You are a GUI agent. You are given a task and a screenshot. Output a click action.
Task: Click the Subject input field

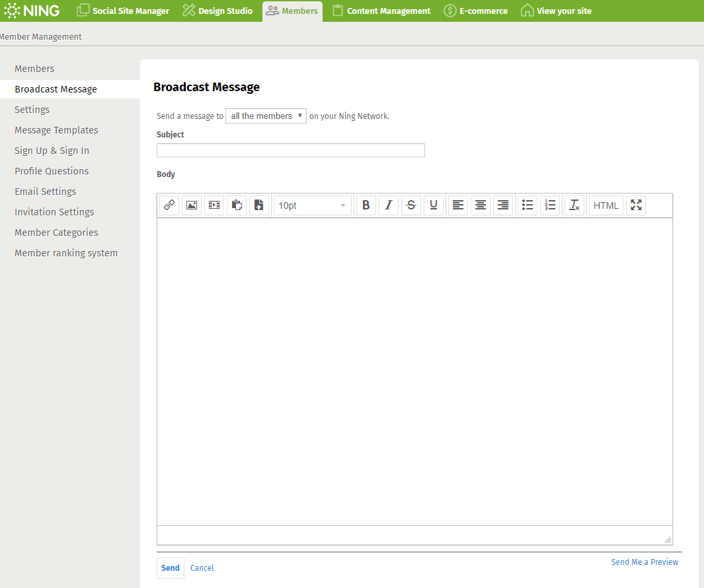(x=290, y=151)
